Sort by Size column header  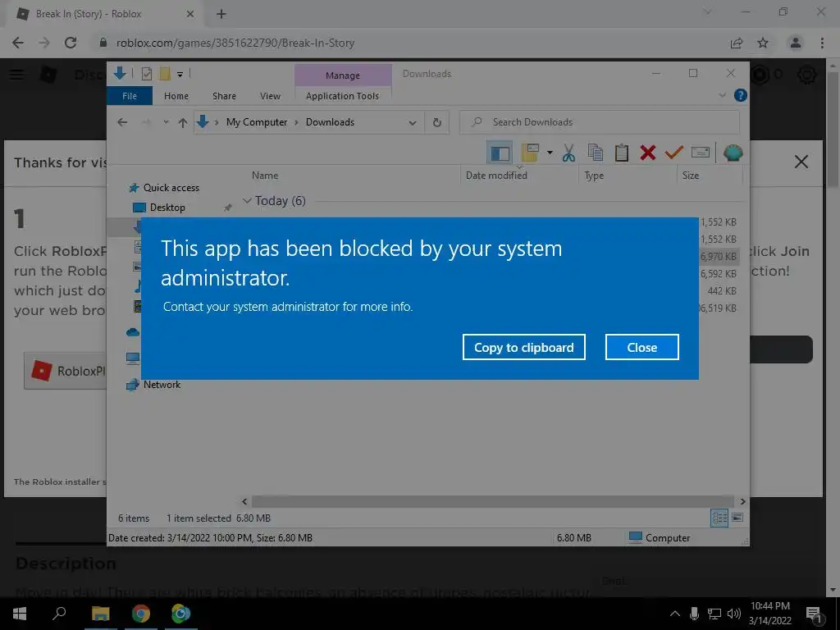pyautogui.click(x=690, y=176)
